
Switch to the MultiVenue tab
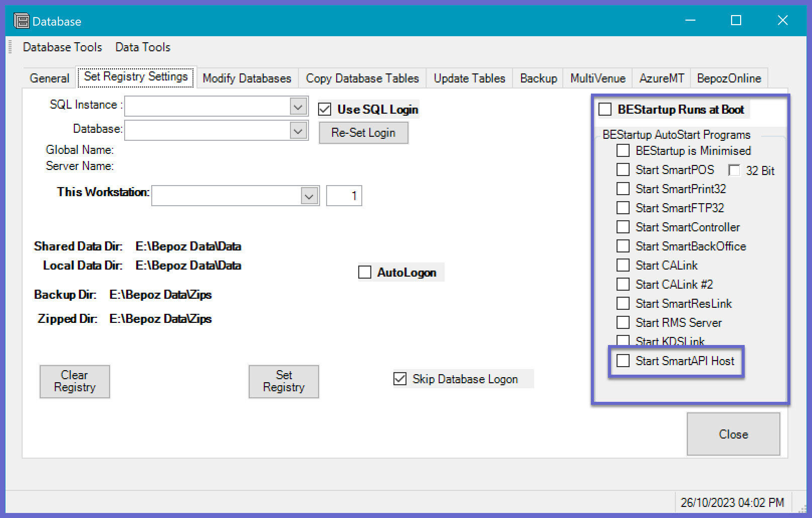point(598,78)
